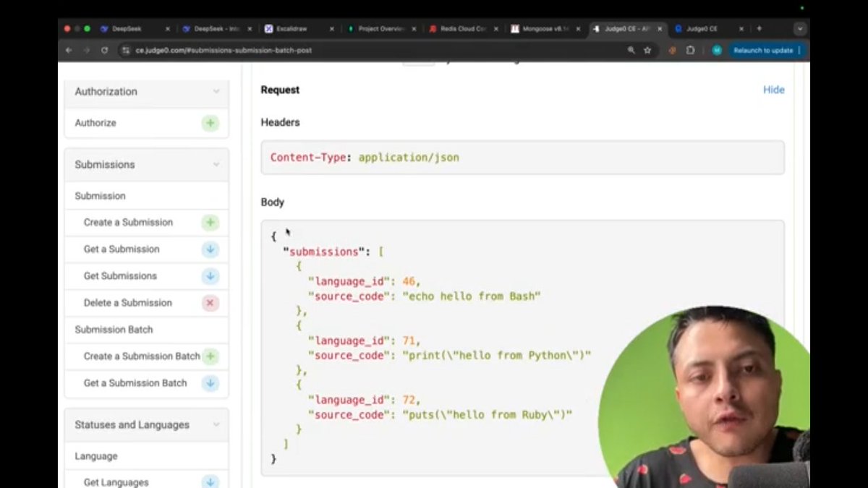Open the Delete a Submission link
Viewport: 868px width, 488px height.
coord(128,303)
